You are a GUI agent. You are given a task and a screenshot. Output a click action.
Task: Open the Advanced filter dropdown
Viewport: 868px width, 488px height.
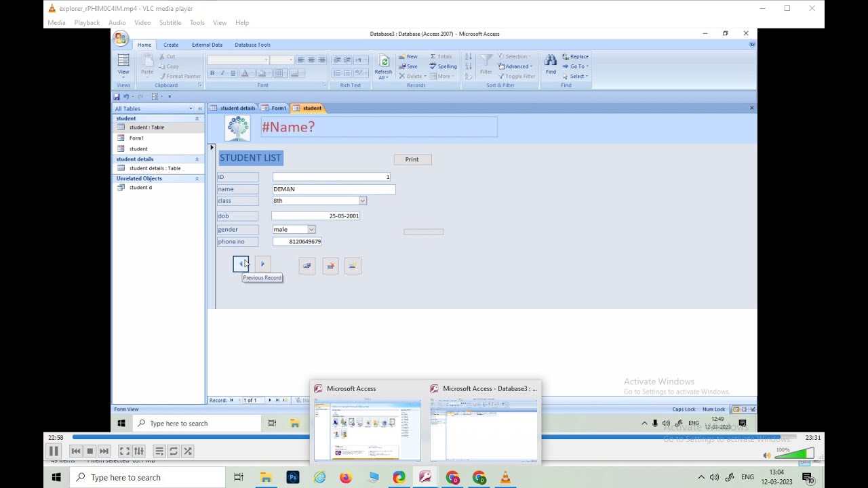(515, 66)
